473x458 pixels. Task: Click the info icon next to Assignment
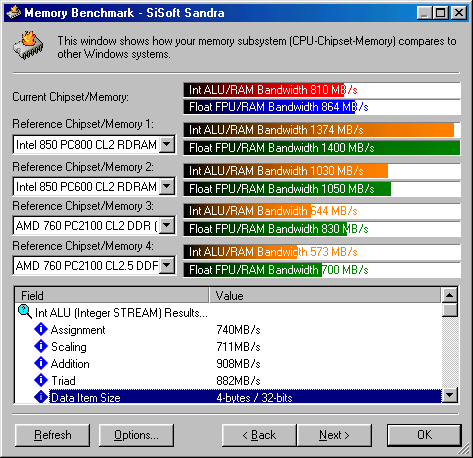[41, 329]
